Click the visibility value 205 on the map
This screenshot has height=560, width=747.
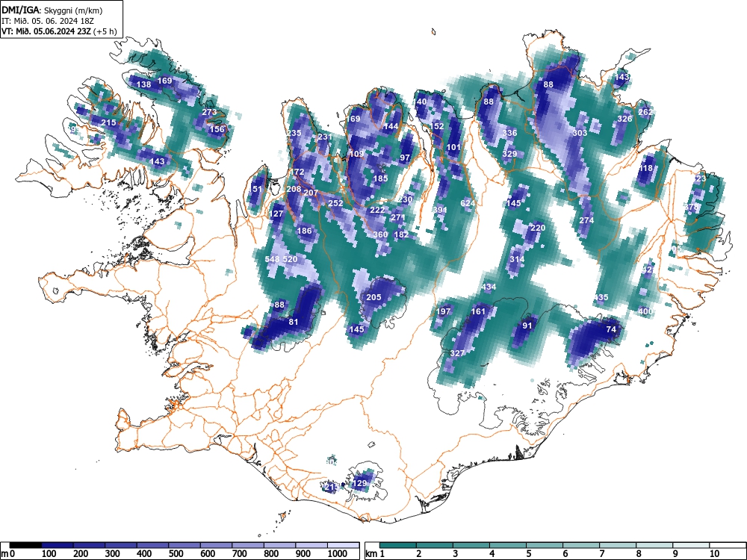coord(373,297)
